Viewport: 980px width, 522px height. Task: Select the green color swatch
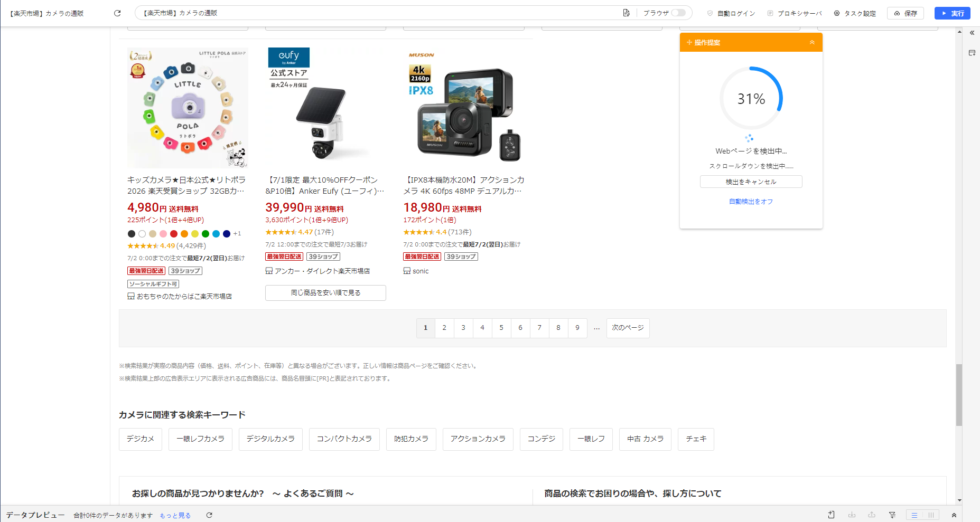[x=206, y=234]
